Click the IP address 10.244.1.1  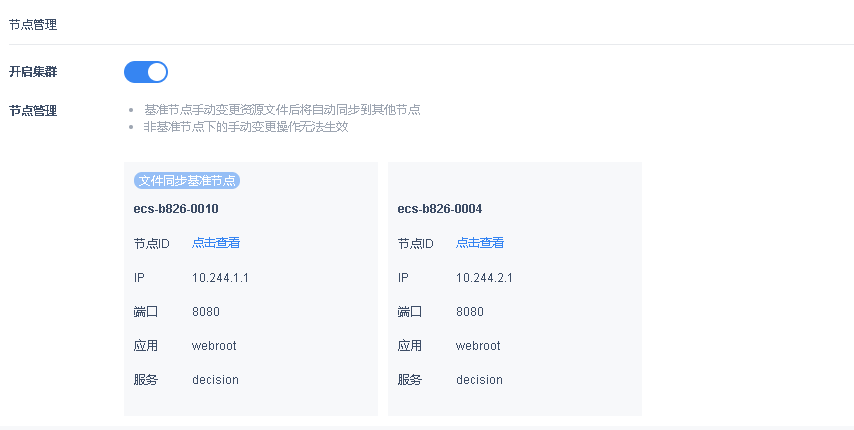220,277
